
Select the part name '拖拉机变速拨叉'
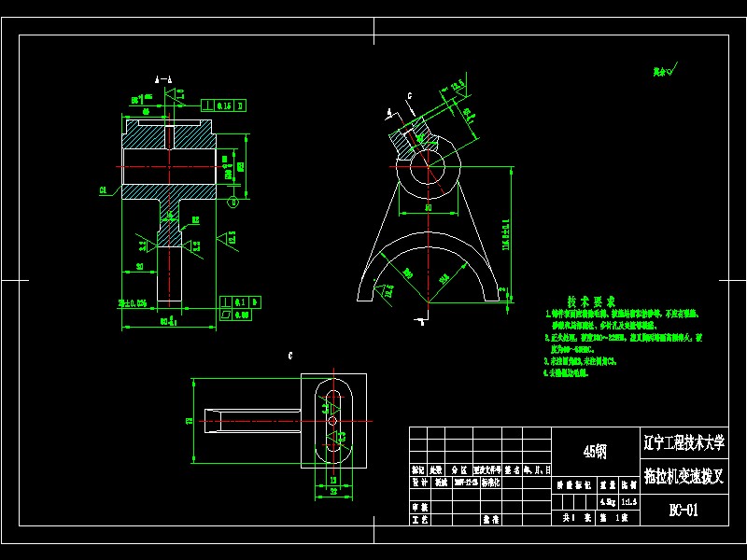coord(684,476)
